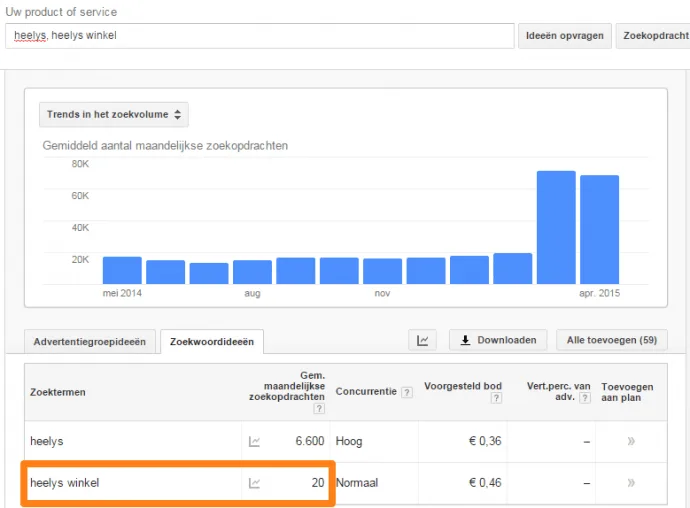
Task: Click the product or service search field
Action: tap(260, 36)
